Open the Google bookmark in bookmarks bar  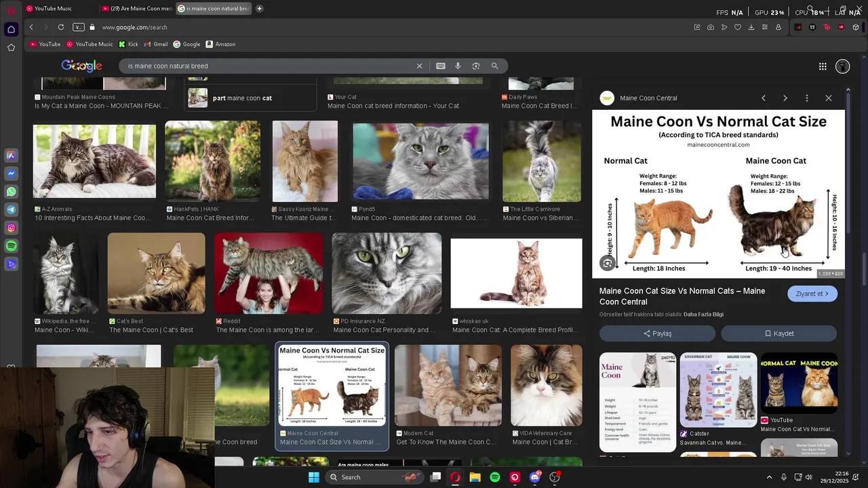(186, 44)
